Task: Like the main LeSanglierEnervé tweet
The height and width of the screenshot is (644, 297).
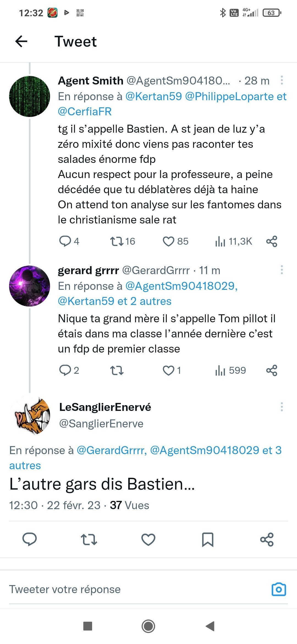Action: (148, 539)
